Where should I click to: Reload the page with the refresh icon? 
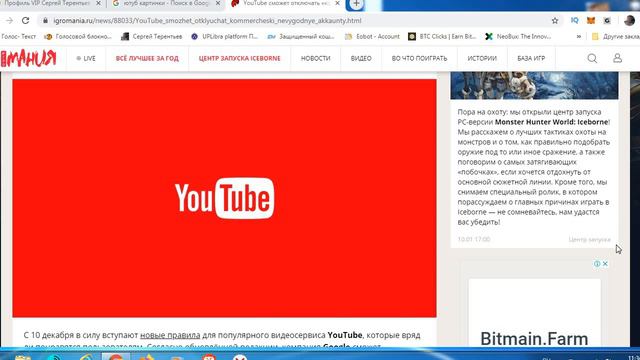[x=25, y=20]
